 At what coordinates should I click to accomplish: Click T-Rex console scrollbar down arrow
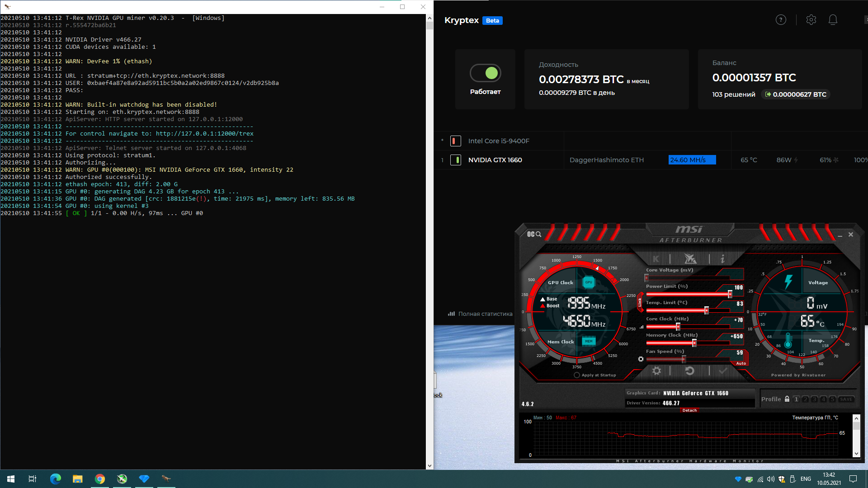pyautogui.click(x=429, y=465)
